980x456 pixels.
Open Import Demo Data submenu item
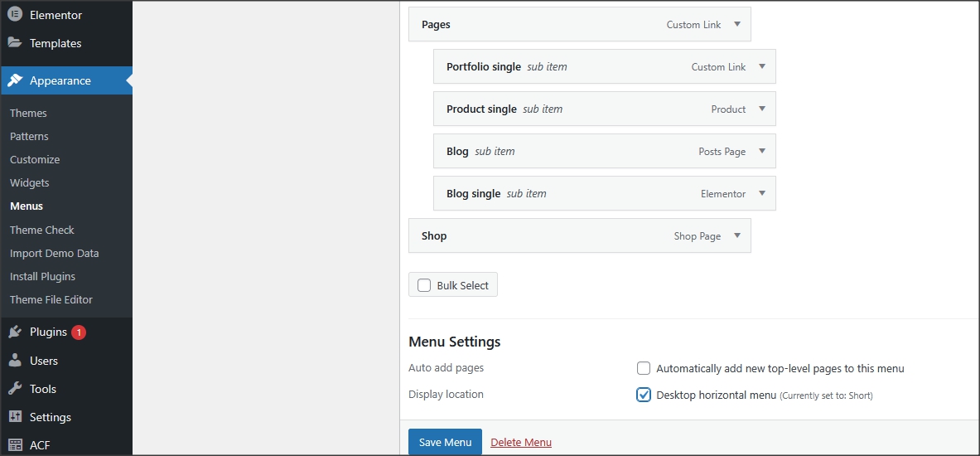click(x=55, y=254)
